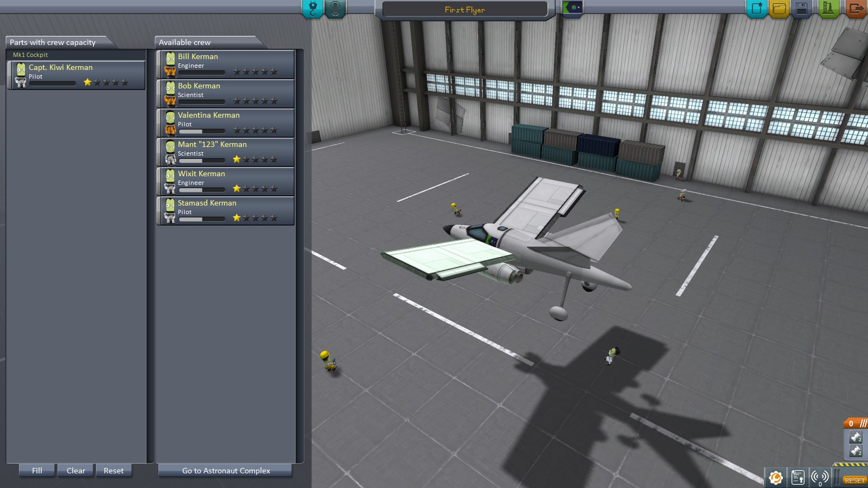This screenshot has width=868, height=488.
Task: Select the lower engine stage icon
Action: click(x=856, y=451)
